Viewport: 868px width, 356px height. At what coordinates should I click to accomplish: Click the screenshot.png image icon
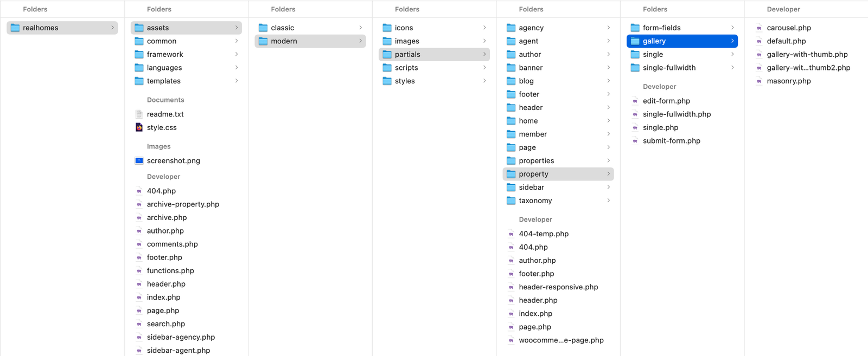139,161
